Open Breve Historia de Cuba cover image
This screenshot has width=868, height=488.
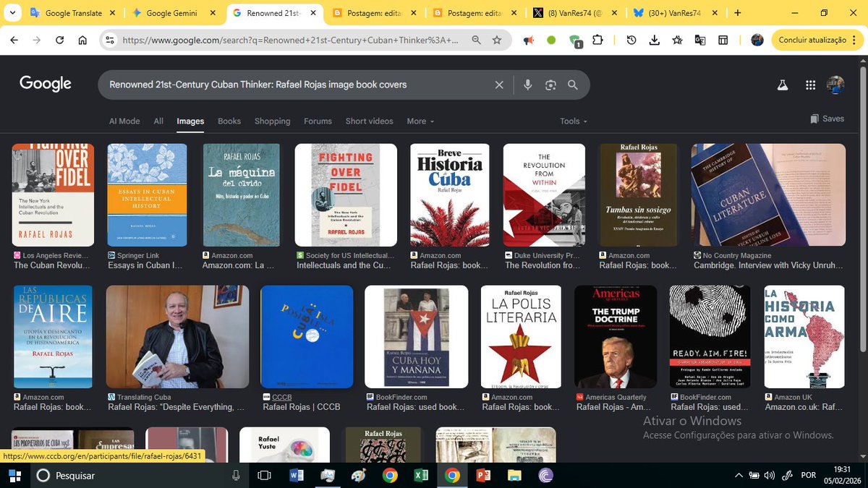coord(450,195)
